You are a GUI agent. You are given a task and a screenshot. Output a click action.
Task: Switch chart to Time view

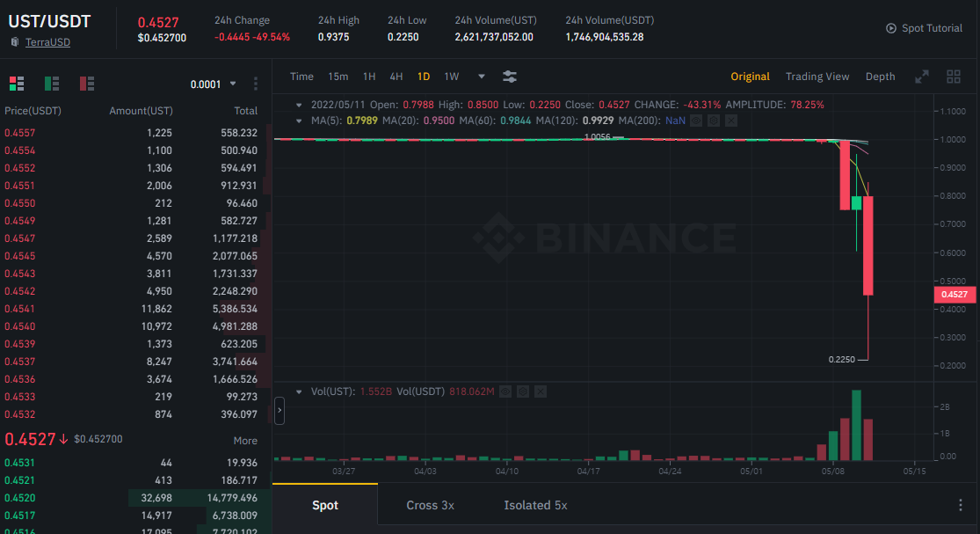pos(301,77)
